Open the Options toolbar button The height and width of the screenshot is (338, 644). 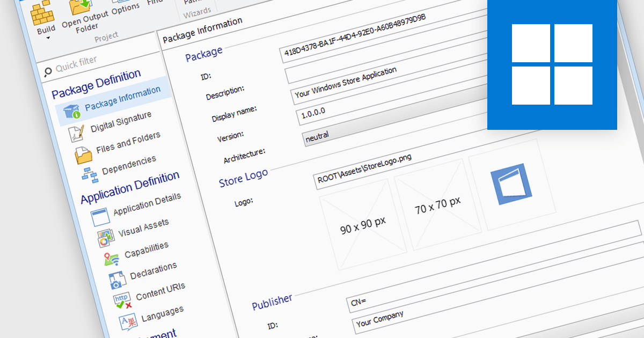pyautogui.click(x=125, y=8)
